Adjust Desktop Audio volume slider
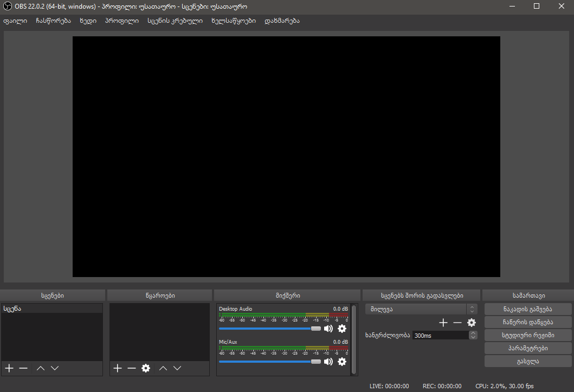 [x=270, y=329]
